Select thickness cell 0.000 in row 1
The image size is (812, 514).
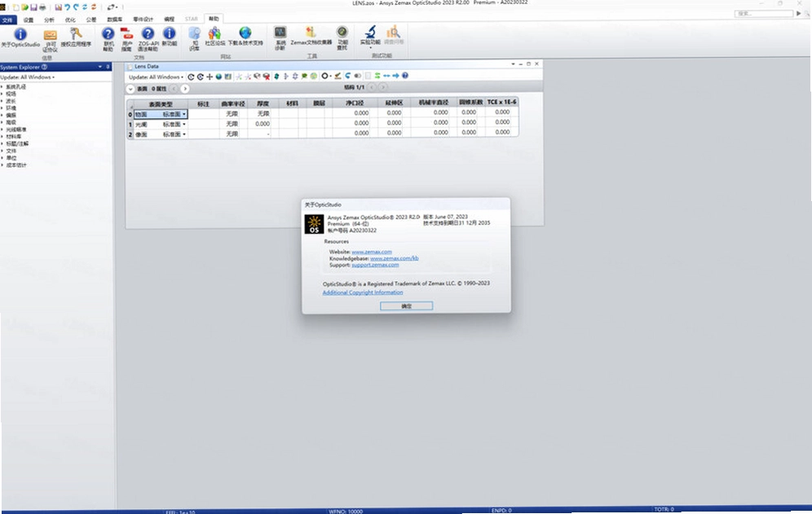[x=263, y=124]
